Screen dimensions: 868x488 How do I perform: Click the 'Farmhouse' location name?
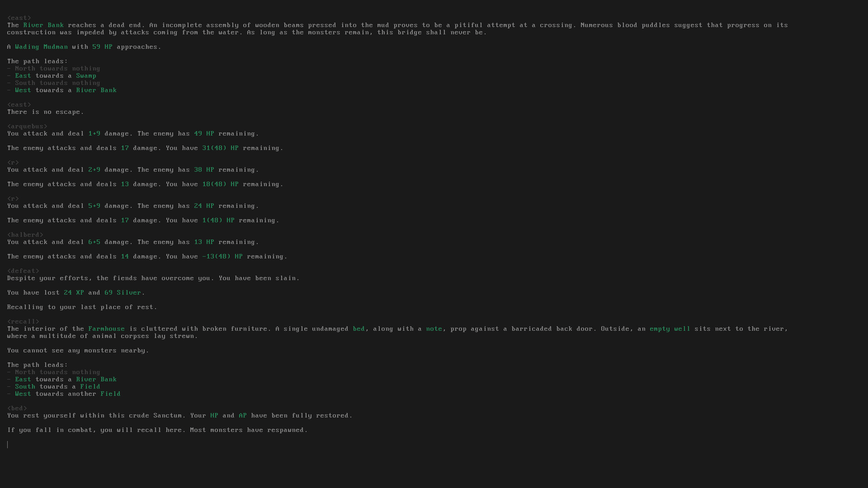point(106,329)
